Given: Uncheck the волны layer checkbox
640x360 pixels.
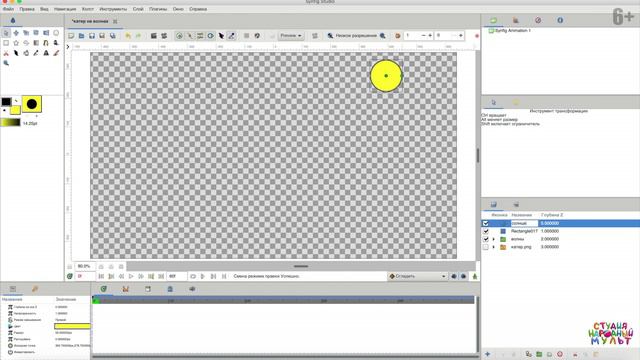Looking at the screenshot, I should (486, 239).
